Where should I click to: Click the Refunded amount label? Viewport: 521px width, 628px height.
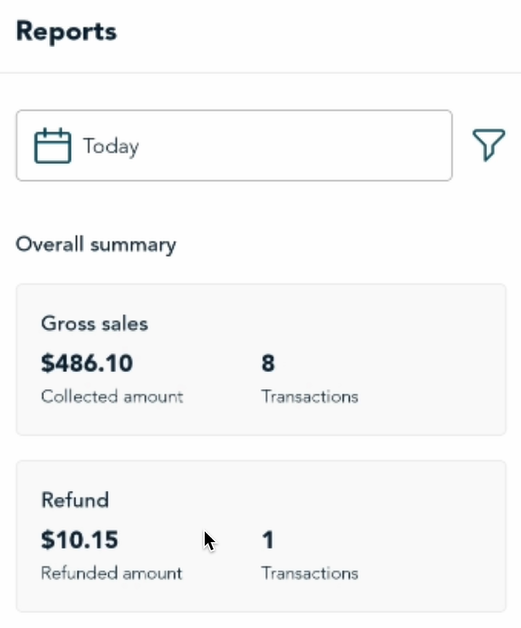tap(112, 573)
